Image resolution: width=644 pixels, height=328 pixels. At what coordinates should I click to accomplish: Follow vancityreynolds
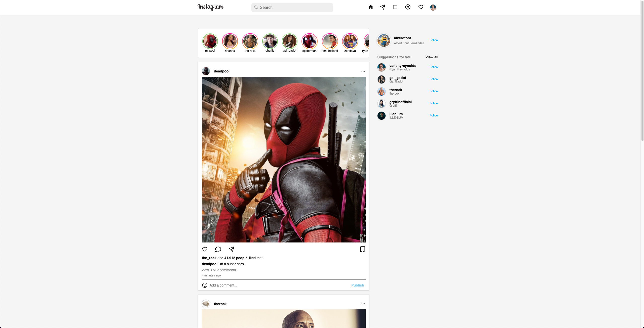click(434, 67)
